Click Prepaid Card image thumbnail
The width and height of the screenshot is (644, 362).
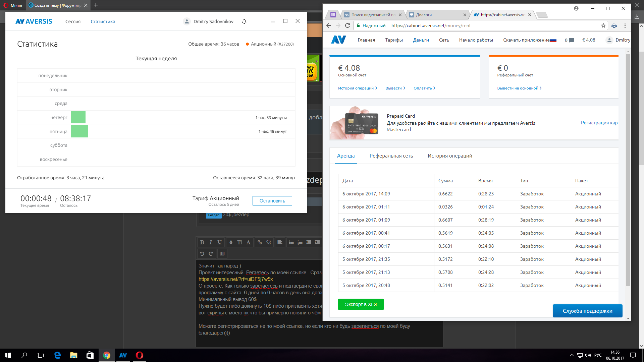(x=355, y=123)
